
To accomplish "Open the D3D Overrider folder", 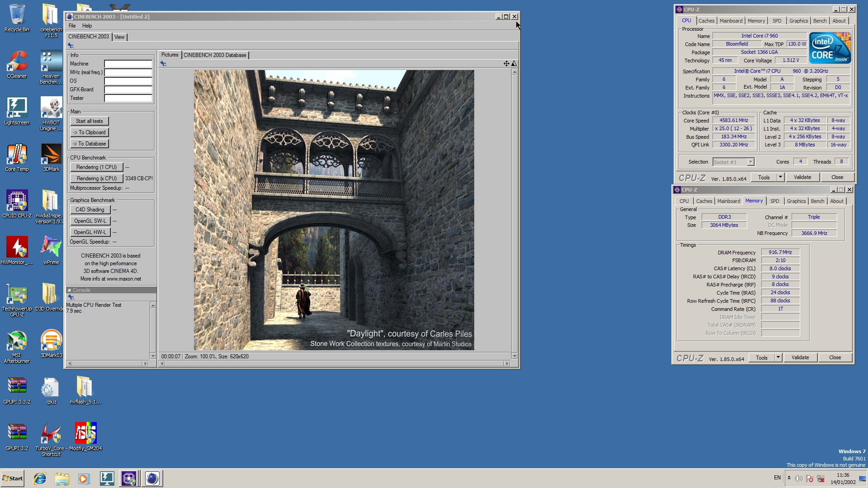I will tap(50, 297).
